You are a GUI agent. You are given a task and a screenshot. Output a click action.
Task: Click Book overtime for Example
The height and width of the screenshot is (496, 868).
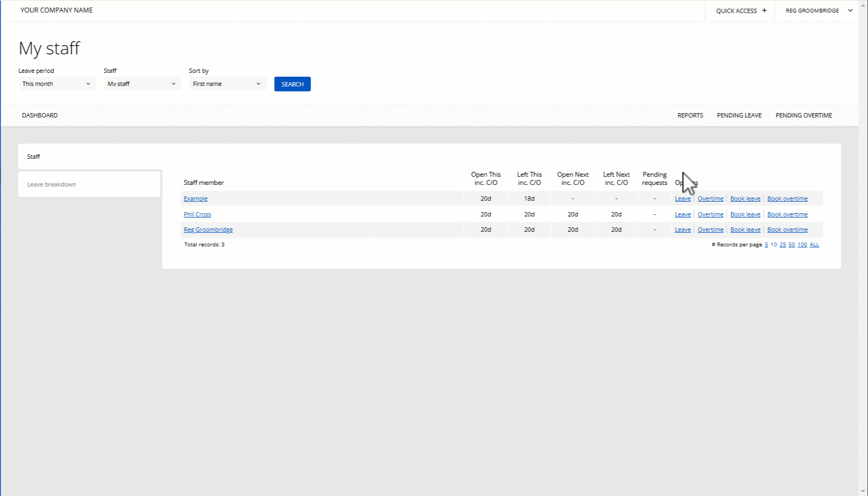[787, 199]
